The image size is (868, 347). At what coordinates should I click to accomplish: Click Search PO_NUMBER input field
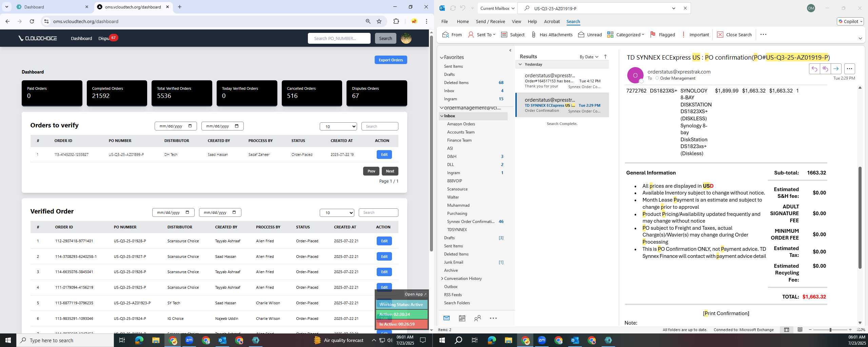(x=339, y=38)
